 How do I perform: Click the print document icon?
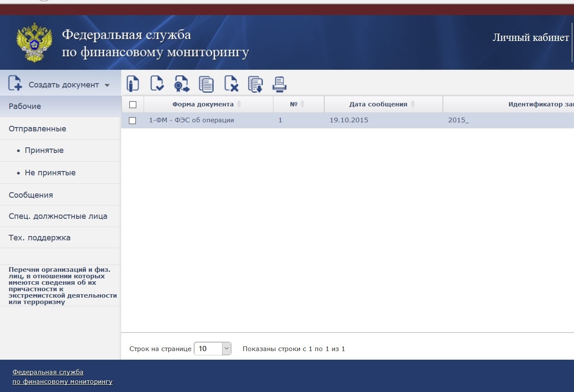[279, 84]
